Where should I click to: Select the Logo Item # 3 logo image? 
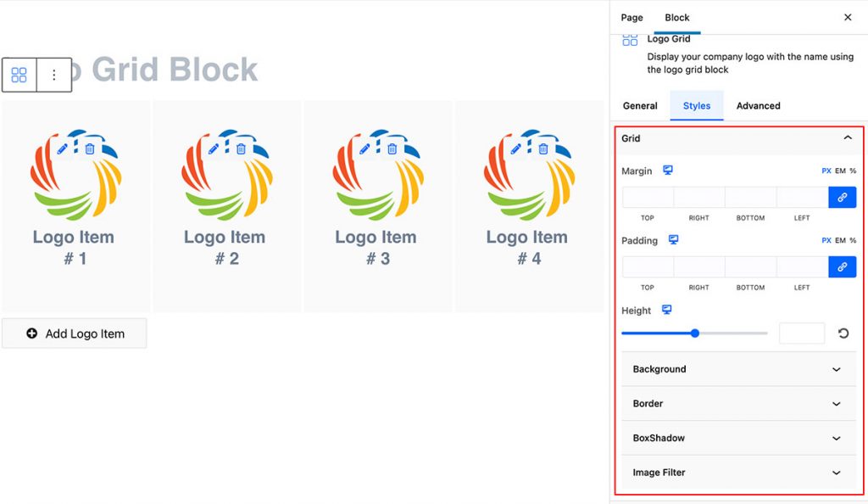pyautogui.click(x=378, y=175)
